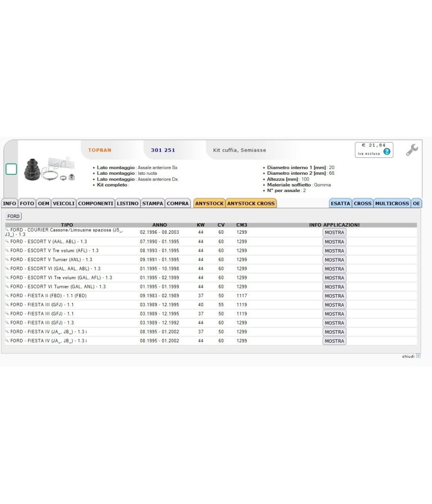Click 'FORD - FIESTA III (GFJ) - 1.3' text
The image size is (432, 504).
click(42, 323)
